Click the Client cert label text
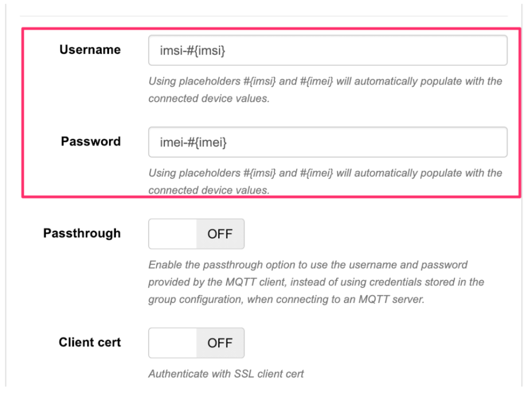The height and width of the screenshot is (396, 532). 89,343
